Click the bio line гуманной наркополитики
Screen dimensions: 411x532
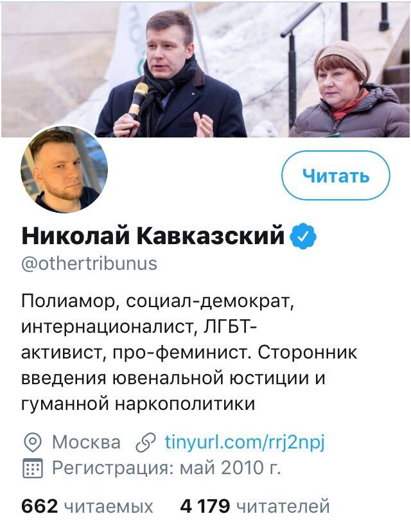pos(138,403)
